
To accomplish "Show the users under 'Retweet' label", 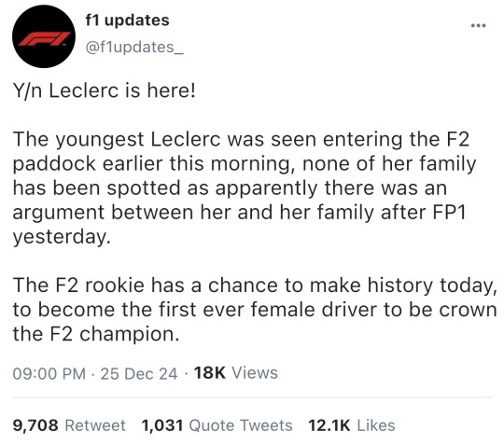I will (95, 425).
